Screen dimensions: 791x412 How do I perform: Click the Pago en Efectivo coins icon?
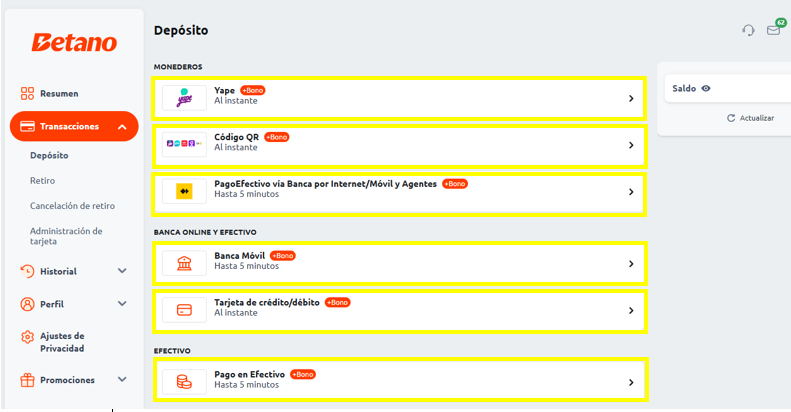point(184,381)
